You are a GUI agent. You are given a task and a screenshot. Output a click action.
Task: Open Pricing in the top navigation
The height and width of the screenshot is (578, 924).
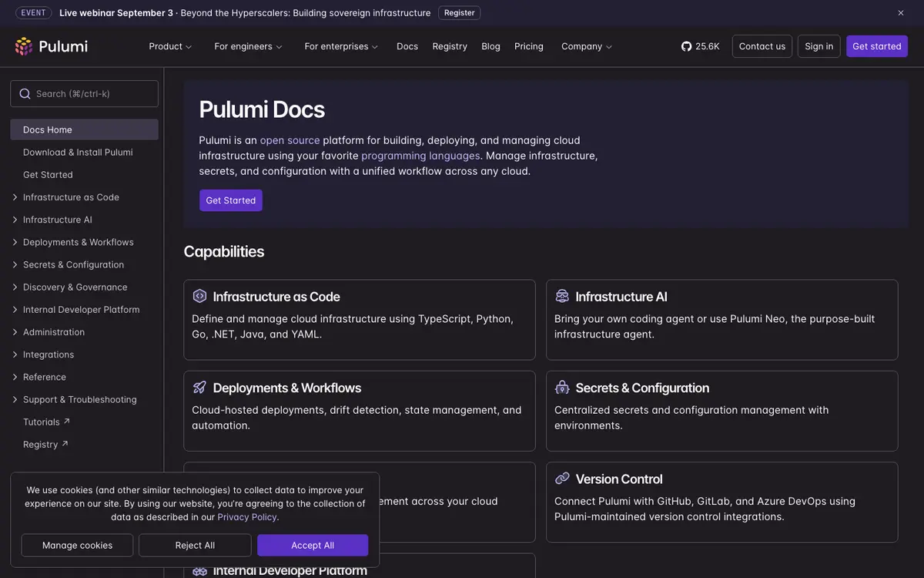click(529, 46)
